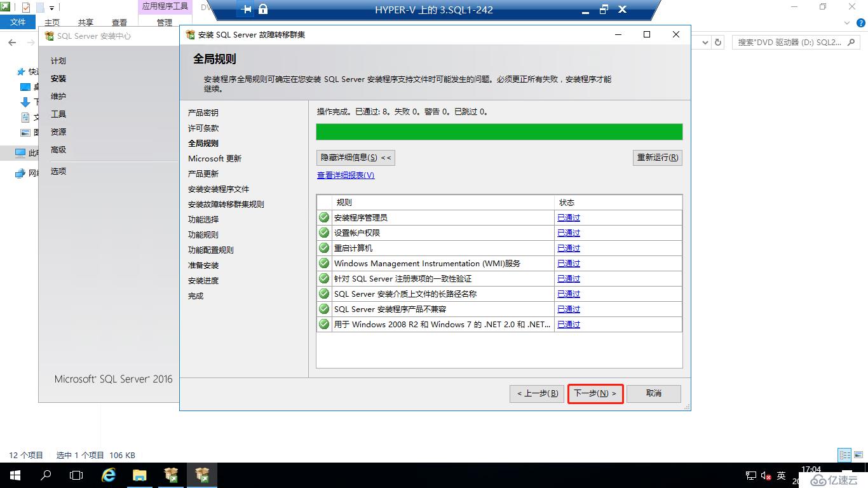
Task: Click the 英 input method indicator
Action: click(782, 475)
